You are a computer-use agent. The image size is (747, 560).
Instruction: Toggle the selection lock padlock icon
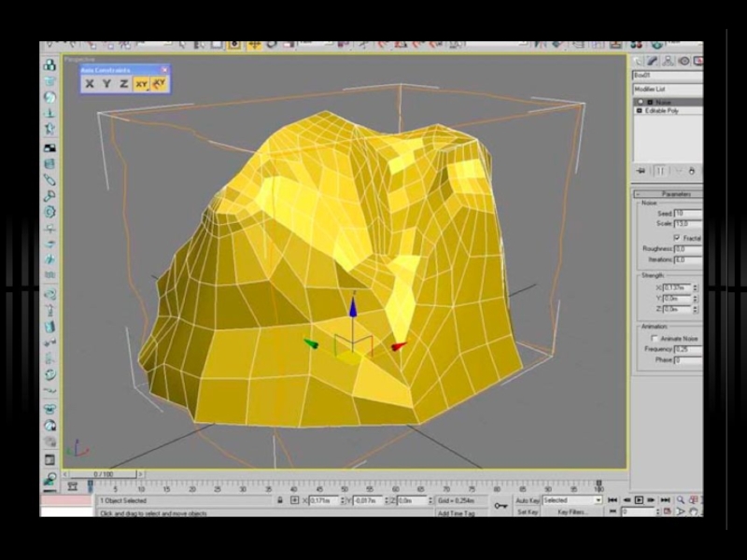(x=280, y=501)
